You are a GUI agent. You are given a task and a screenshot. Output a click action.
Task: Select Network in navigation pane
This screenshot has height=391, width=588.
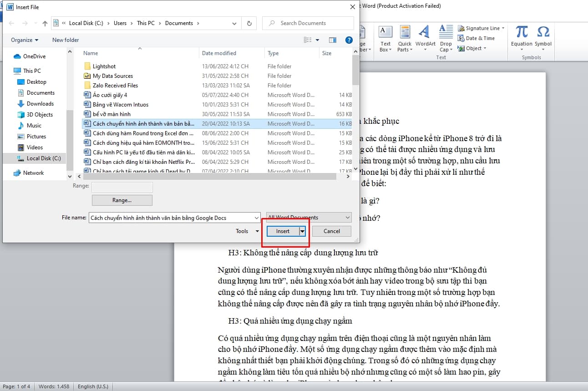coord(29,173)
